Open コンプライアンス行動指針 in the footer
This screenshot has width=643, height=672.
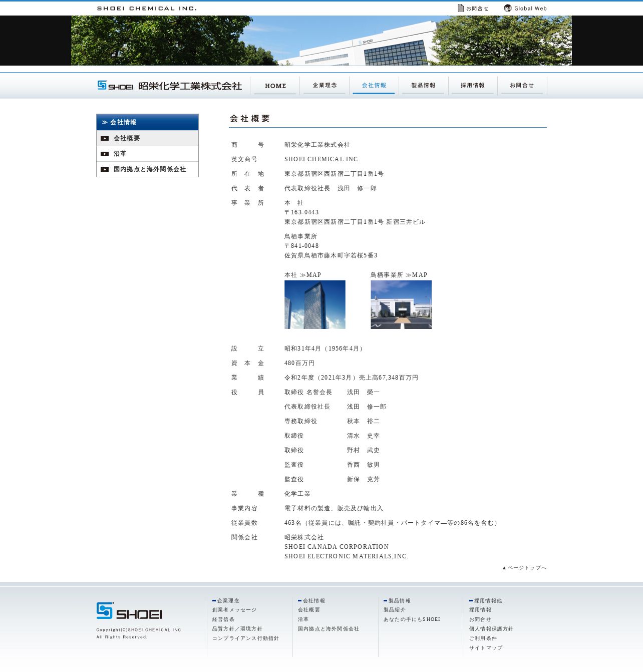pyautogui.click(x=245, y=638)
